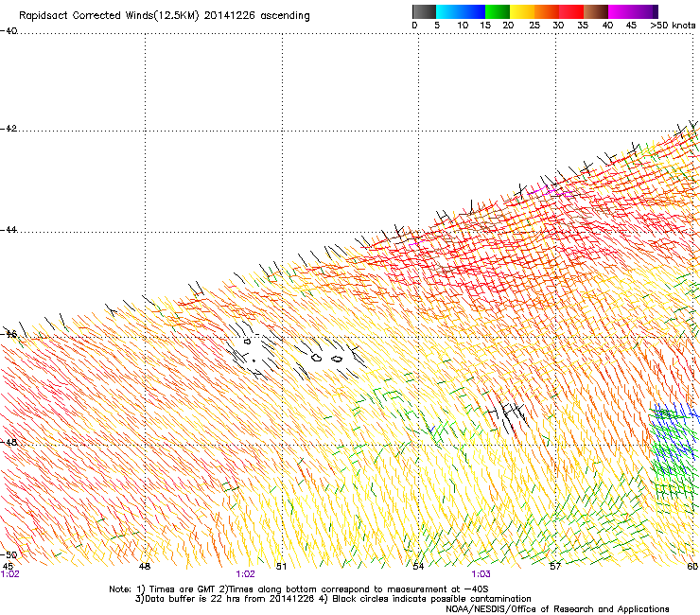Click the '60' longitude axis label

click(692, 566)
